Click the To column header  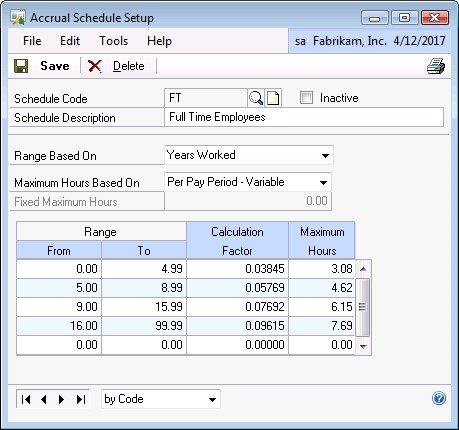tap(144, 250)
